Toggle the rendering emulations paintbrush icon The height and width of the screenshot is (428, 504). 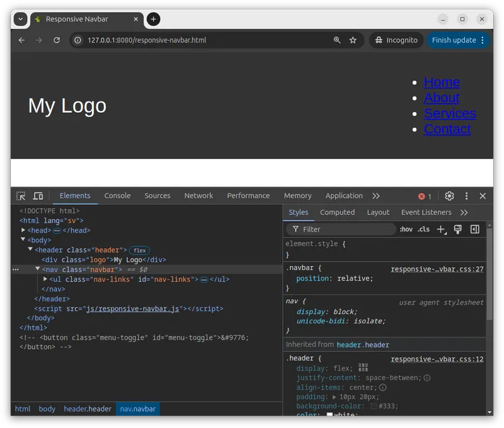[458, 229]
